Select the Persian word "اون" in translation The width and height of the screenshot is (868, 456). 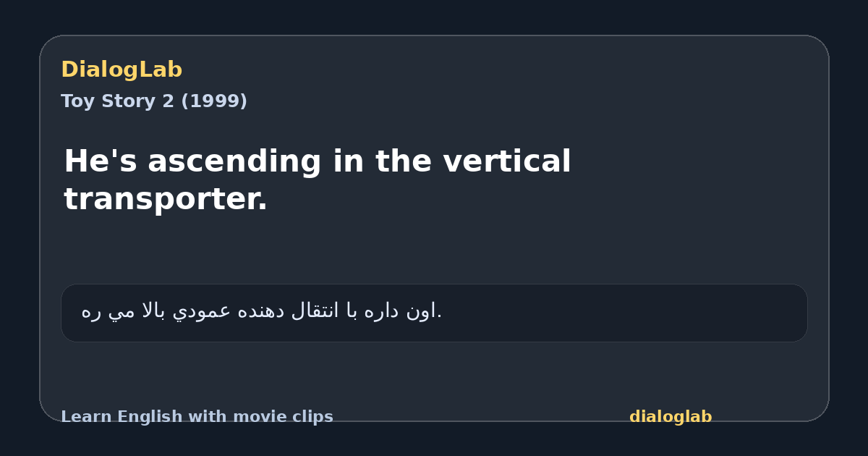point(422,311)
